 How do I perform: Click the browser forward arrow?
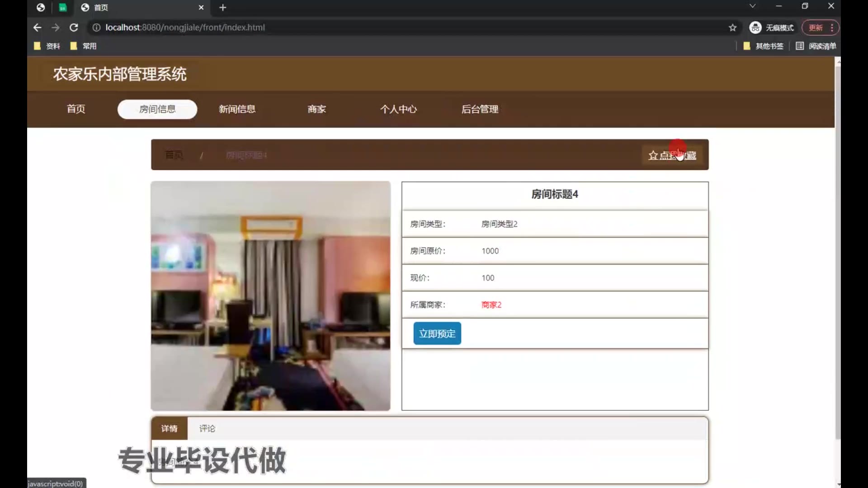click(x=56, y=28)
